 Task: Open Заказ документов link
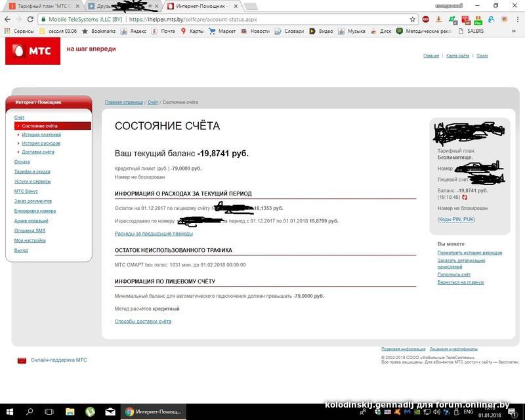(33, 201)
